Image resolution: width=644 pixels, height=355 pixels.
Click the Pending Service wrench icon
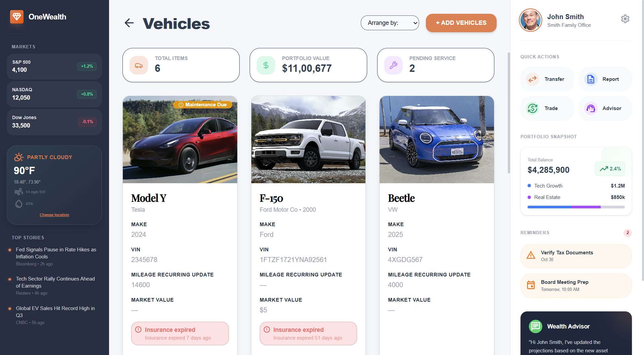click(393, 65)
